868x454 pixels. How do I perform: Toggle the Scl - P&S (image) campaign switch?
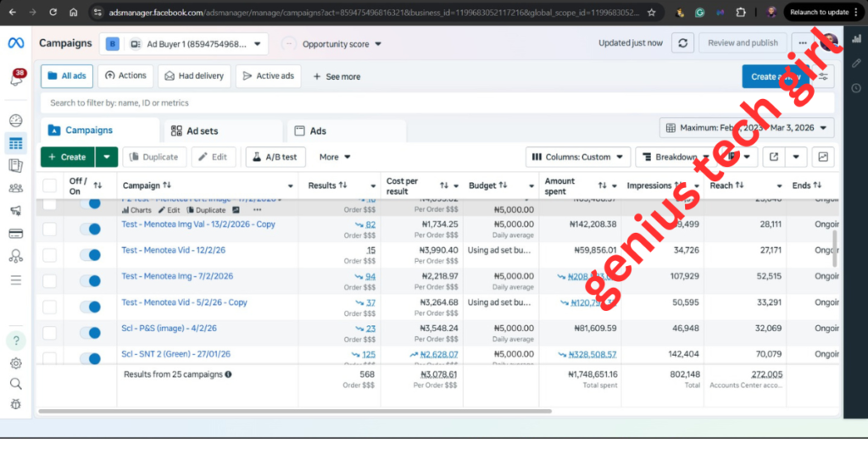tap(90, 334)
